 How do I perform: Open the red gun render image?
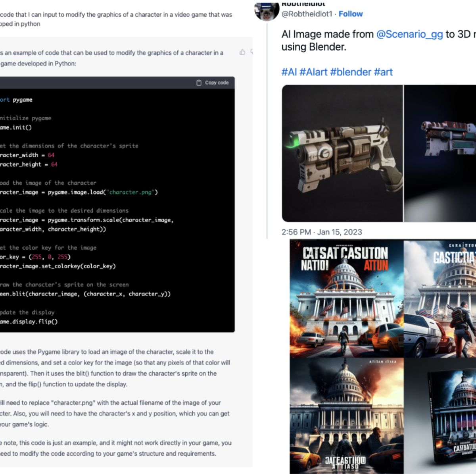pyautogui.click(x=440, y=153)
